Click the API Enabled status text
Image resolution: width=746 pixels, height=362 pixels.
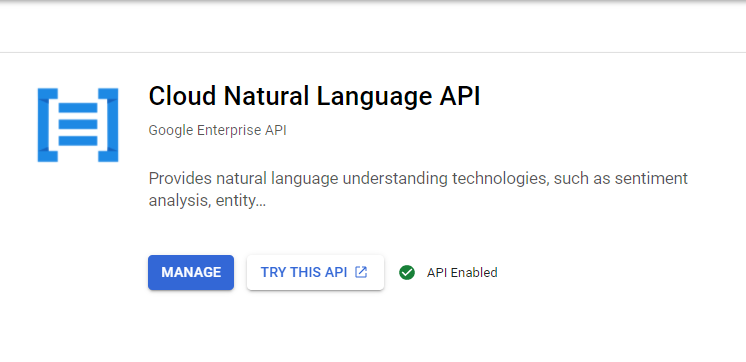coord(462,273)
